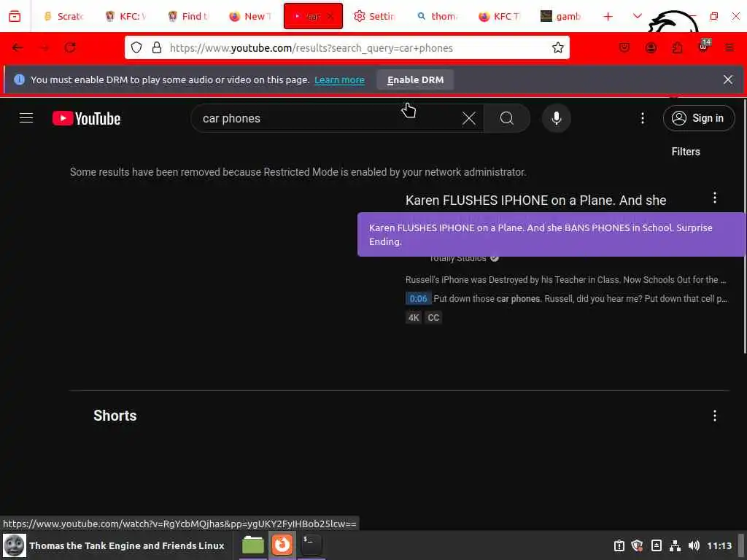
Task: Switch to the KFC tab with Firefox icon
Action: [499, 16]
